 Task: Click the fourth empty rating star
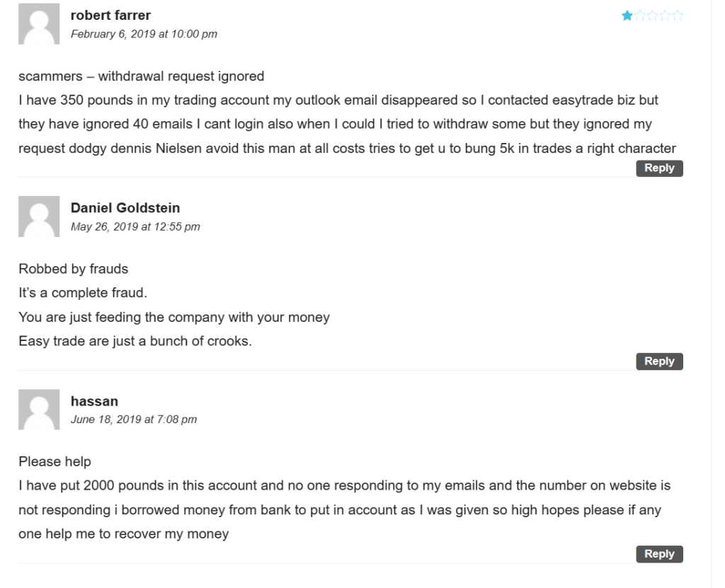pyautogui.click(x=665, y=16)
